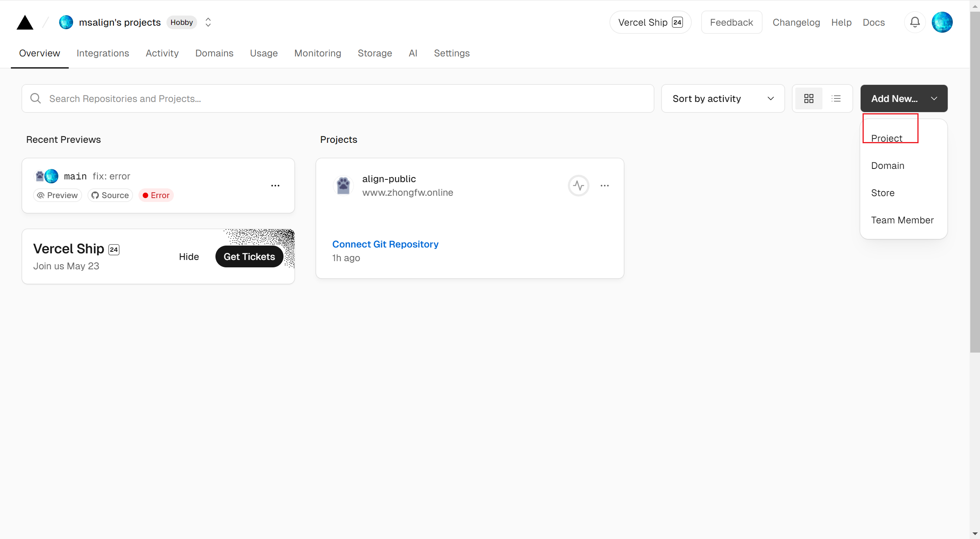Open the Sort by activity dropdown
Image resolution: width=980 pixels, height=539 pixels.
tap(723, 98)
